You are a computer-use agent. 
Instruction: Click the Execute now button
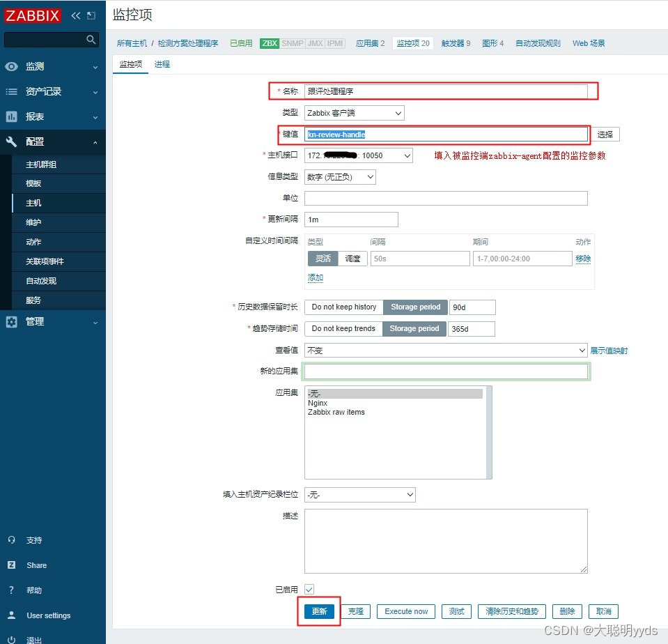pyautogui.click(x=406, y=611)
